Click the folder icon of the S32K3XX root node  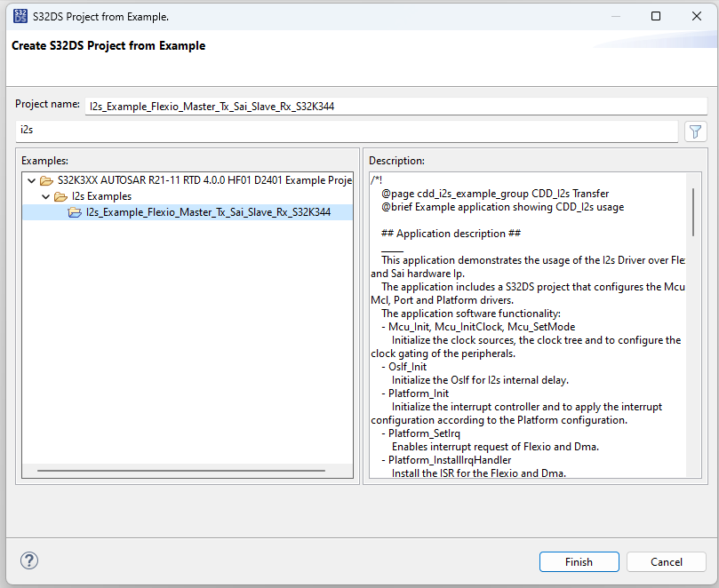pos(47,179)
